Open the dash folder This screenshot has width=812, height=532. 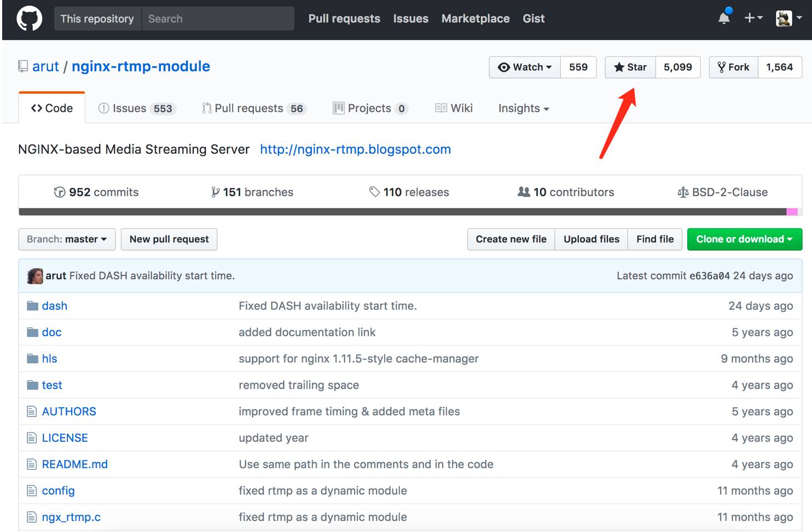pos(55,306)
